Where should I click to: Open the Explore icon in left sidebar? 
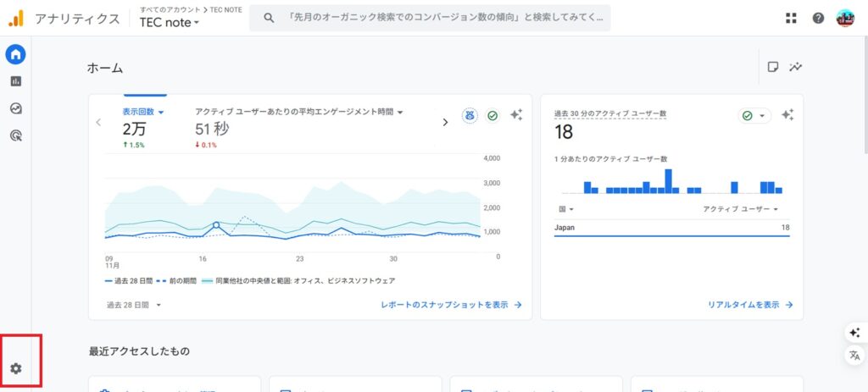(15, 108)
